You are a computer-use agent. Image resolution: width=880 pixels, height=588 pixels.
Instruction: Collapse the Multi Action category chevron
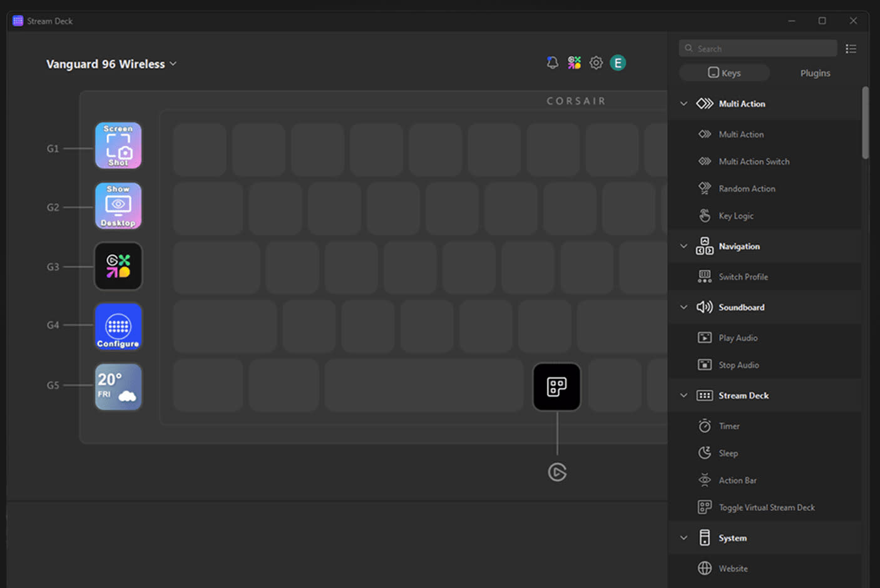click(x=683, y=104)
